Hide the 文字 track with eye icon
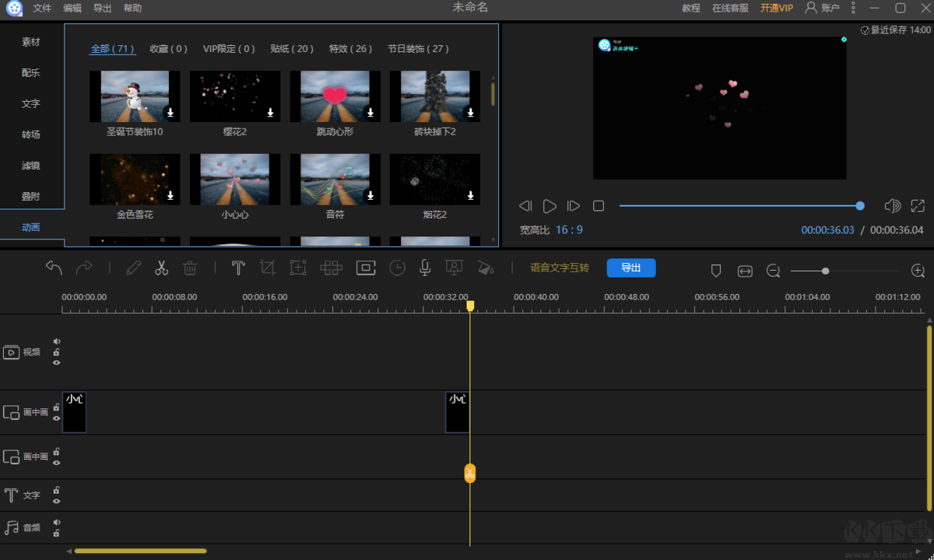Screen dimensions: 934x560 (57, 501)
